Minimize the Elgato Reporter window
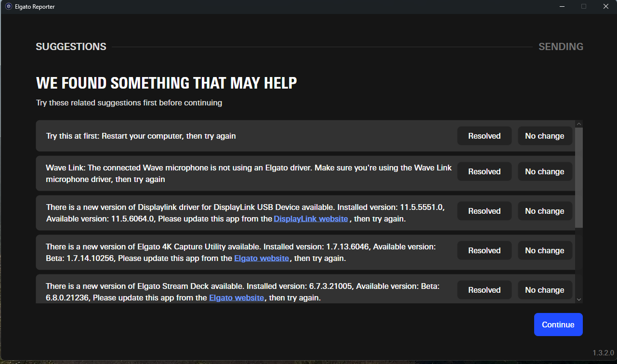The image size is (617, 364). (x=562, y=7)
